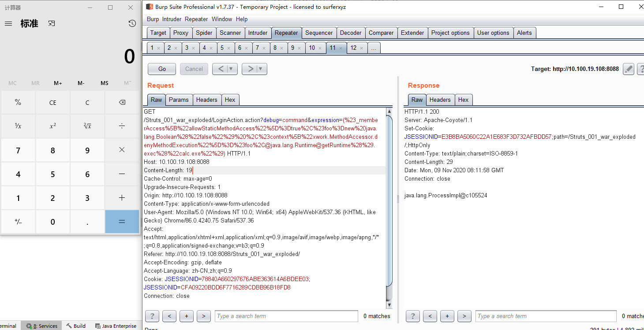Open the Calculator hamburger navigation menu

pyautogui.click(x=8, y=24)
